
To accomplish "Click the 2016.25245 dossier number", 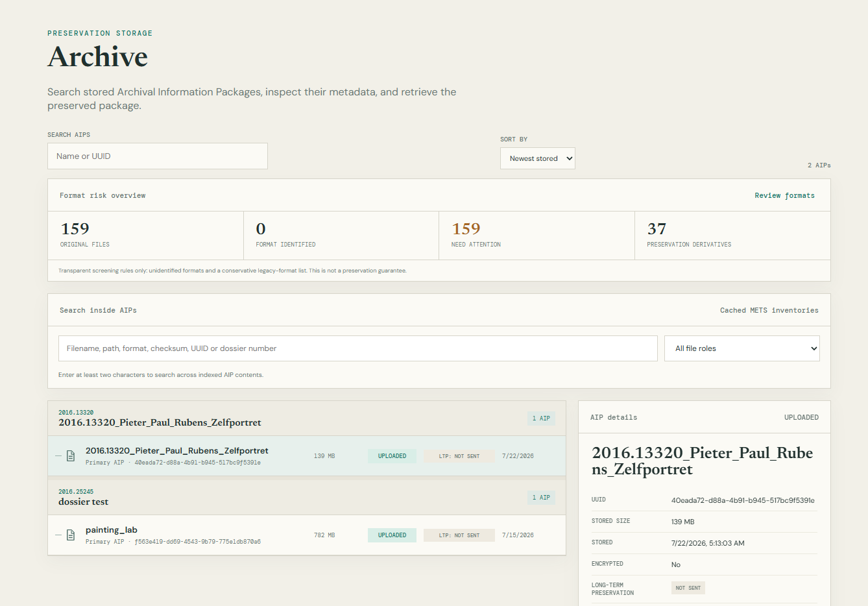I will [76, 491].
